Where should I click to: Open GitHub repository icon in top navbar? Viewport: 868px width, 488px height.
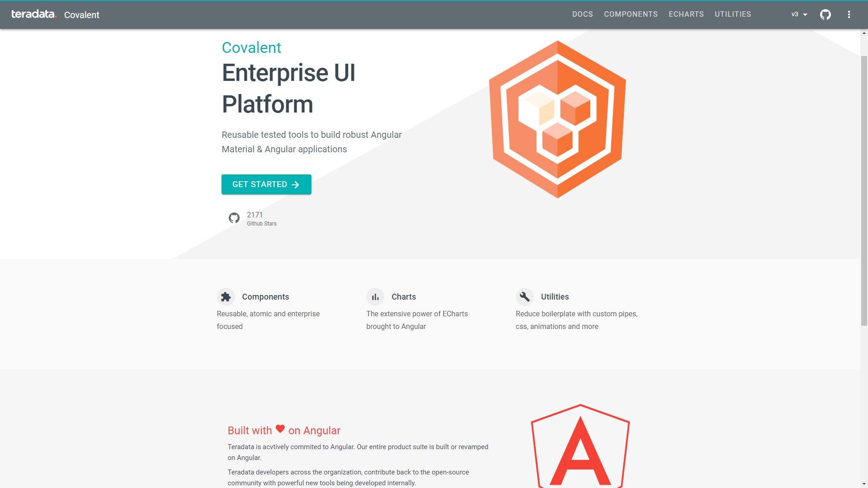pos(826,14)
